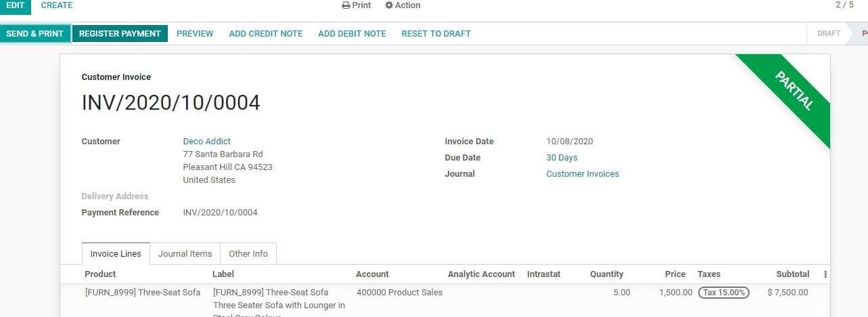Open the optional columns kebab menu

click(825, 274)
